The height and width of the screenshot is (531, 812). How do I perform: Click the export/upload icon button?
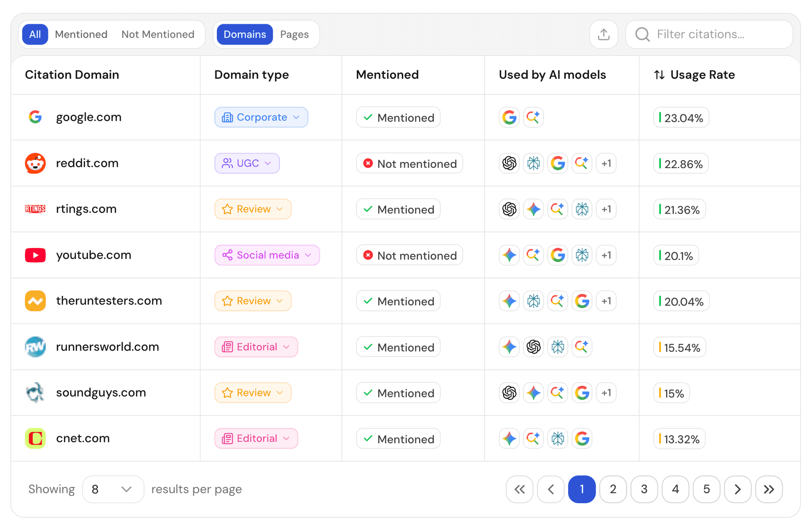pos(603,35)
